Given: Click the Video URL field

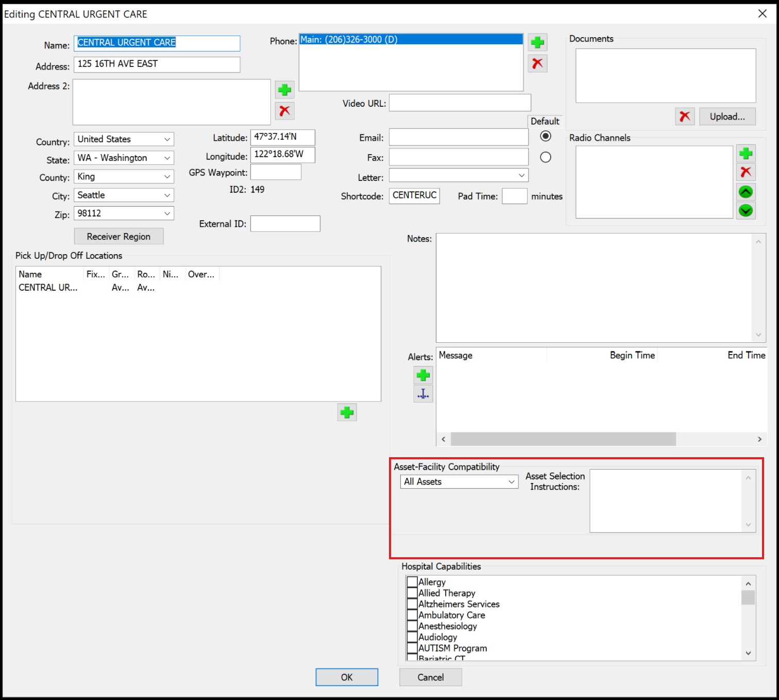Looking at the screenshot, I should pyautogui.click(x=460, y=103).
